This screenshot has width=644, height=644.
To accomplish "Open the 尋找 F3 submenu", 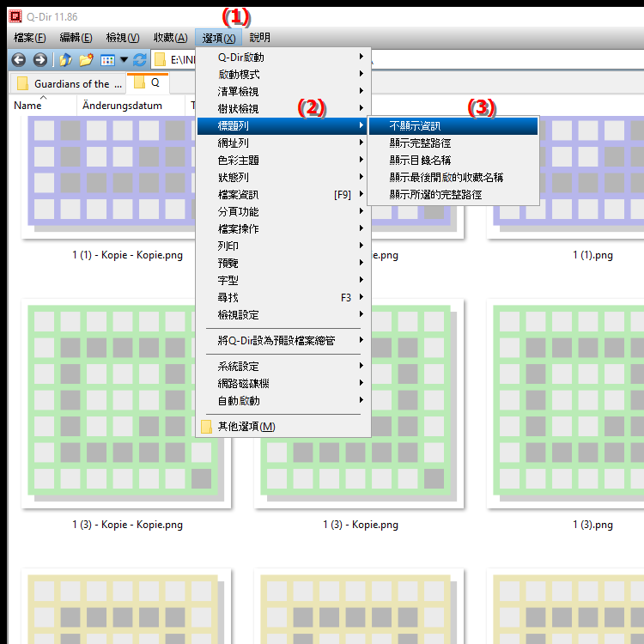I will tap(283, 298).
